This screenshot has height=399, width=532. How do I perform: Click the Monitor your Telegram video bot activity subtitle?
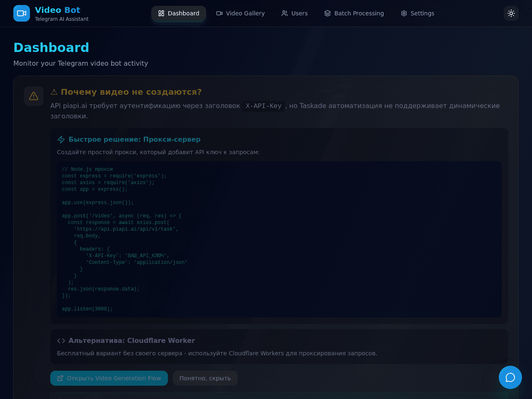pyautogui.click(x=81, y=63)
